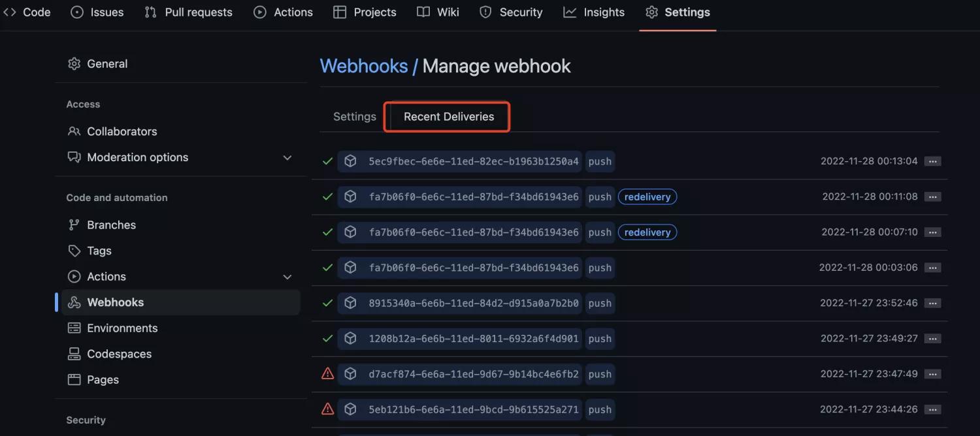Click the Environments server icon
Screen dimensions: 980x436
pyautogui.click(x=74, y=328)
